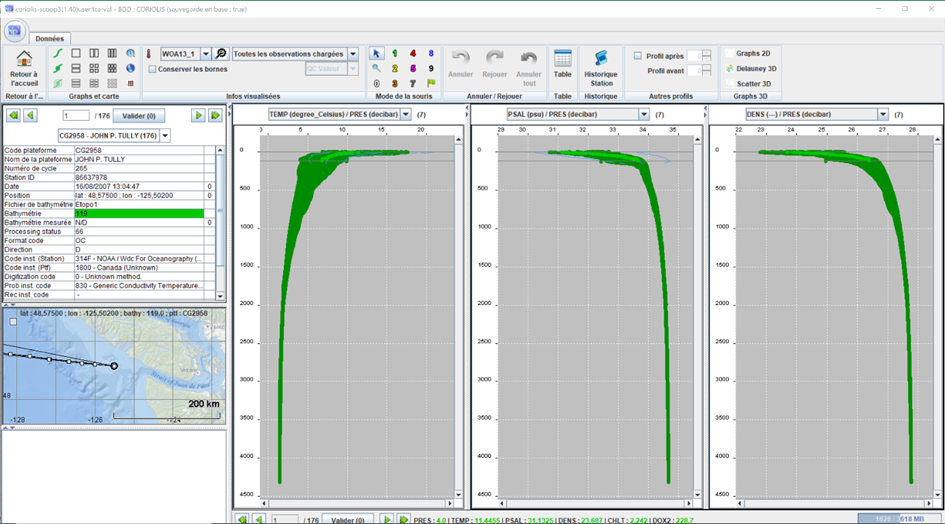Click the thermometer climatology icon
The height and width of the screenshot is (524, 945).
(149, 54)
